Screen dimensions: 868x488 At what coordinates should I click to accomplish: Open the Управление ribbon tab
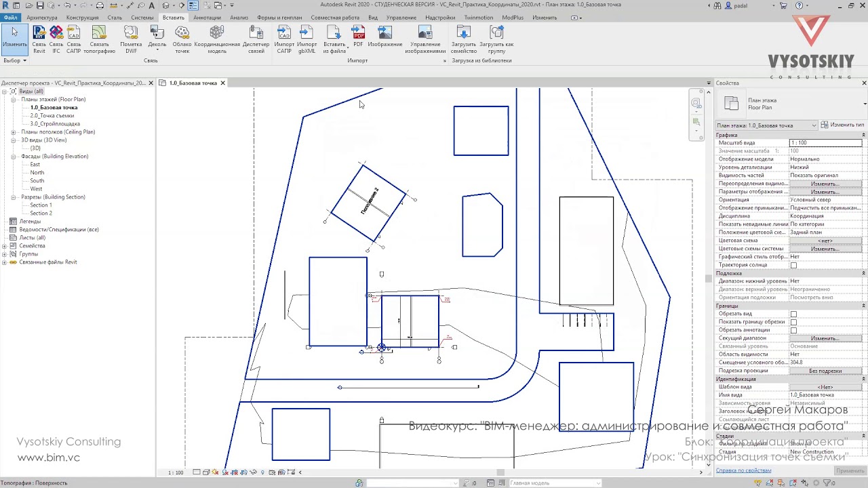point(401,18)
